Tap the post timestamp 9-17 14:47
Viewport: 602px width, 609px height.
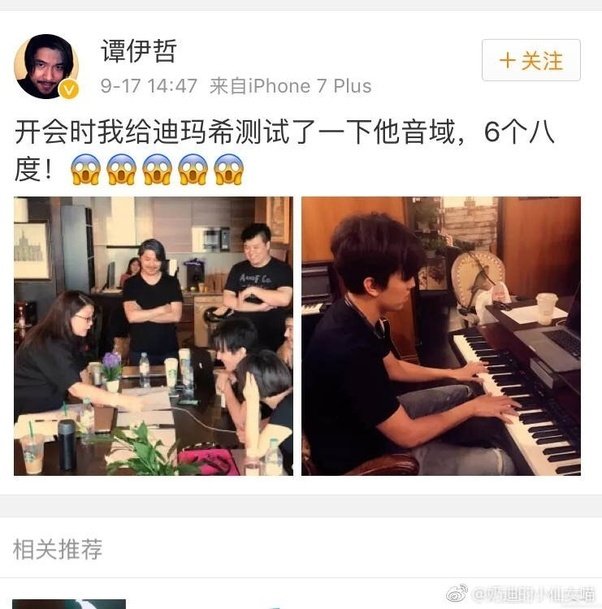click(149, 86)
